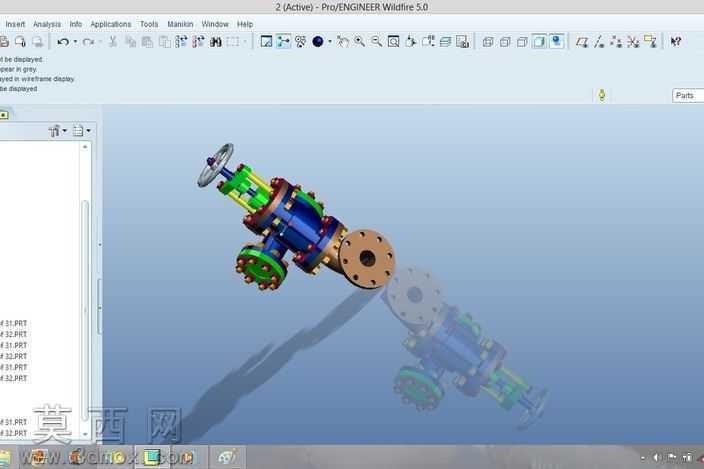Screen dimensions: 704x469
Task: Open the Undo history dropdown arrow
Action: point(75,42)
